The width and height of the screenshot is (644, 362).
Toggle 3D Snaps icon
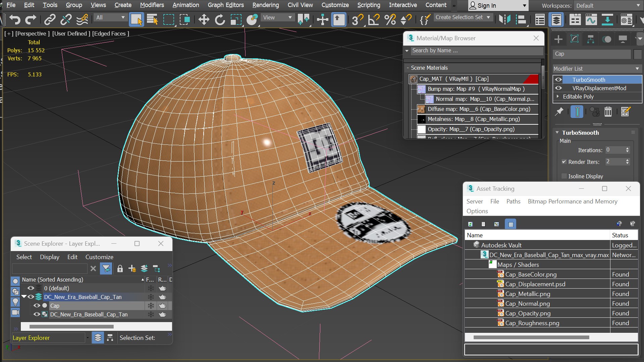pos(358,19)
